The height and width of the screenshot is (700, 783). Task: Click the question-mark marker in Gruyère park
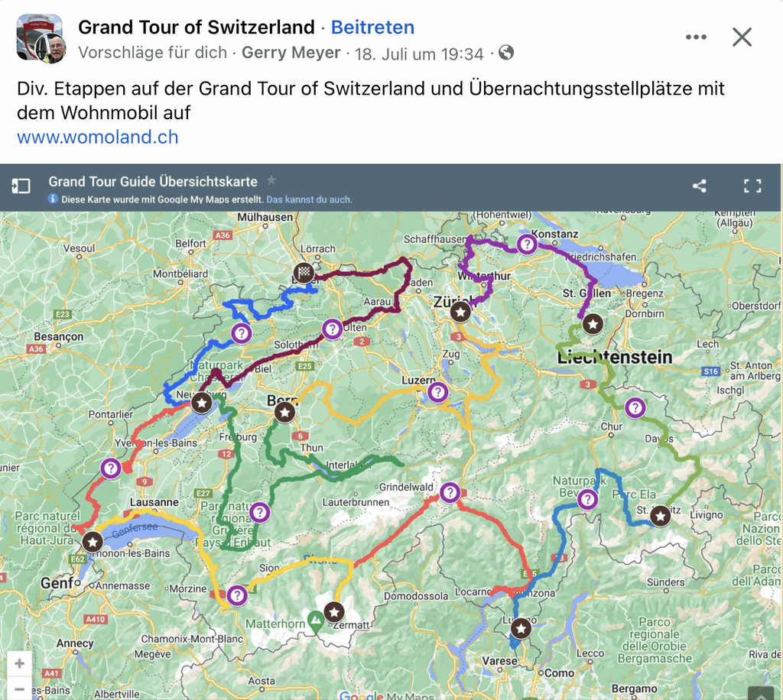click(260, 512)
